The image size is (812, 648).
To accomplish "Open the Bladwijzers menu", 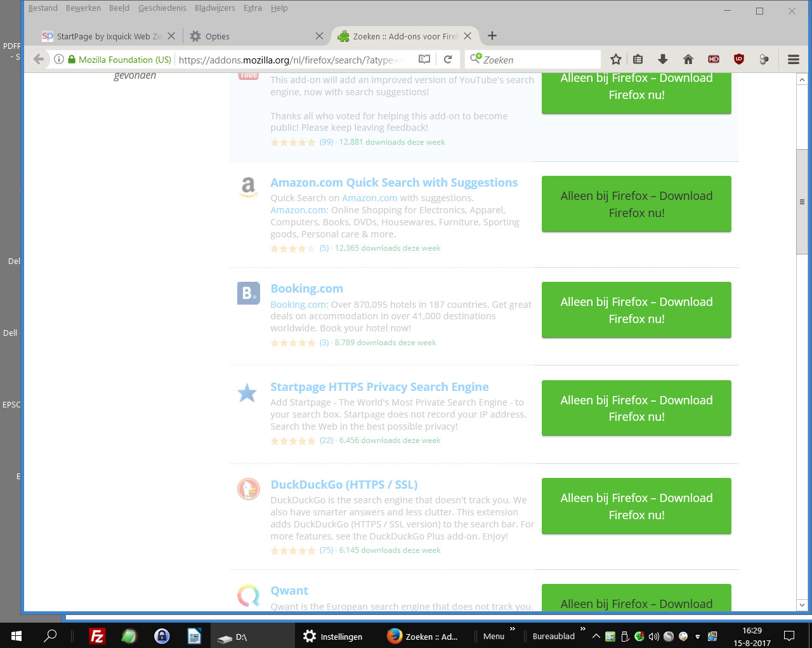I will point(215,8).
